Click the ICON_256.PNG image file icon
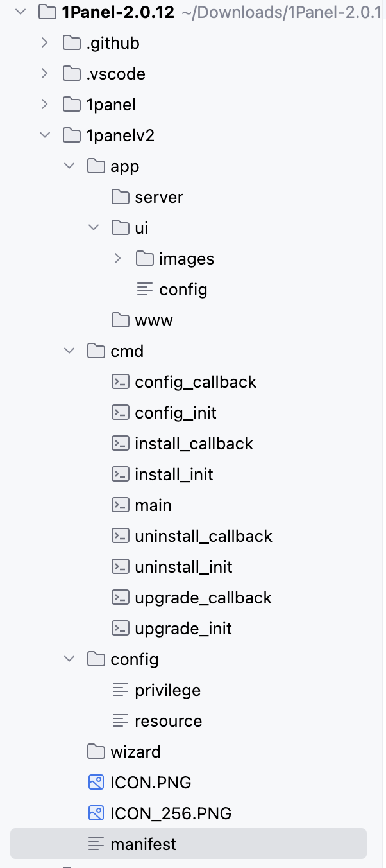 tap(96, 813)
